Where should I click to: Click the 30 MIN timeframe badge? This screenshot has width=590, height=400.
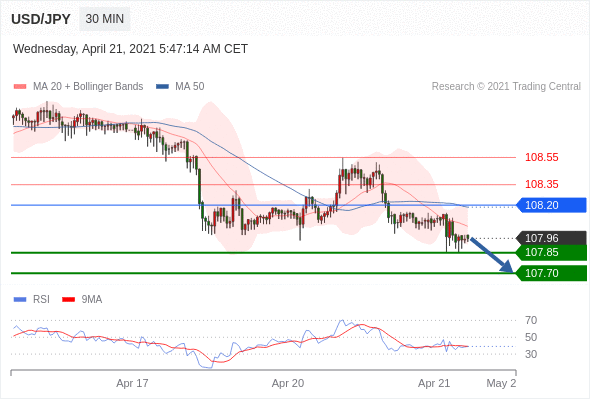click(x=105, y=19)
